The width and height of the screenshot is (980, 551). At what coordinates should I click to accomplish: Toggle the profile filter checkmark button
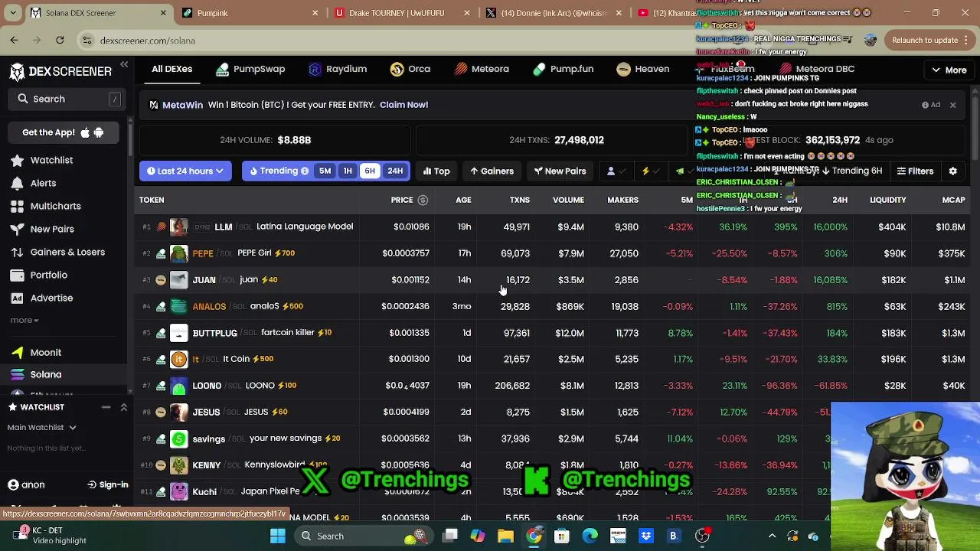tap(616, 171)
